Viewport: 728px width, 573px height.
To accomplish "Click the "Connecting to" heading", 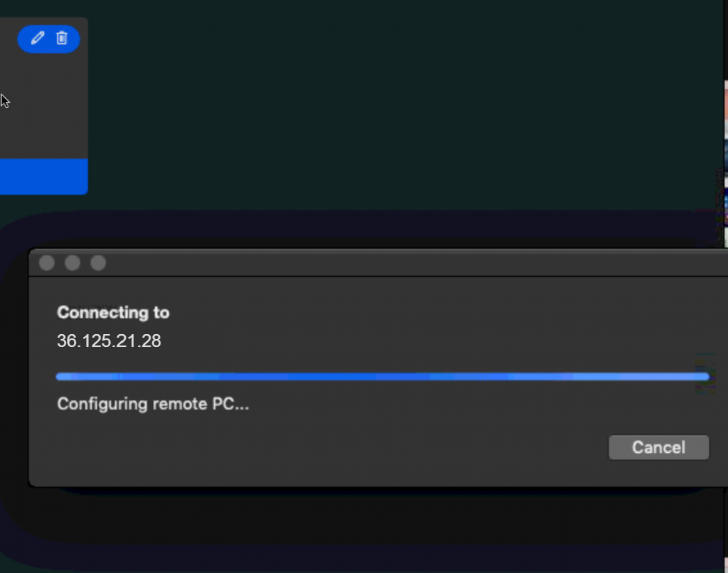I will click(x=113, y=313).
